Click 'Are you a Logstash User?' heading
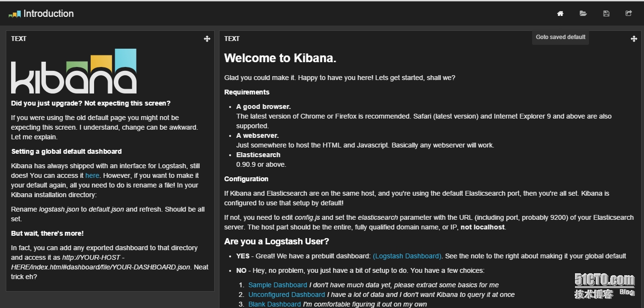The height and width of the screenshot is (308, 644). tap(276, 241)
